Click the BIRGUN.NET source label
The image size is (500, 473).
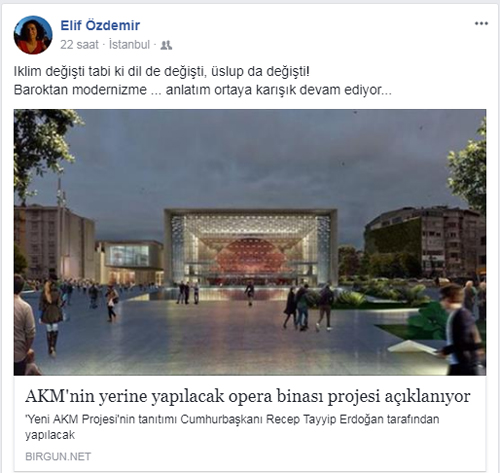click(x=58, y=456)
